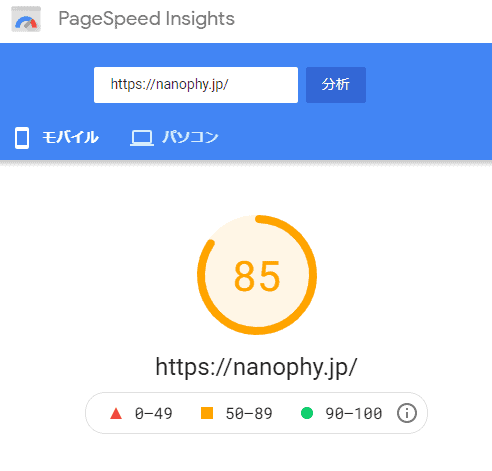Image resolution: width=492 pixels, height=471 pixels.
Task: Click the 50–89 range label
Action: 249,414
